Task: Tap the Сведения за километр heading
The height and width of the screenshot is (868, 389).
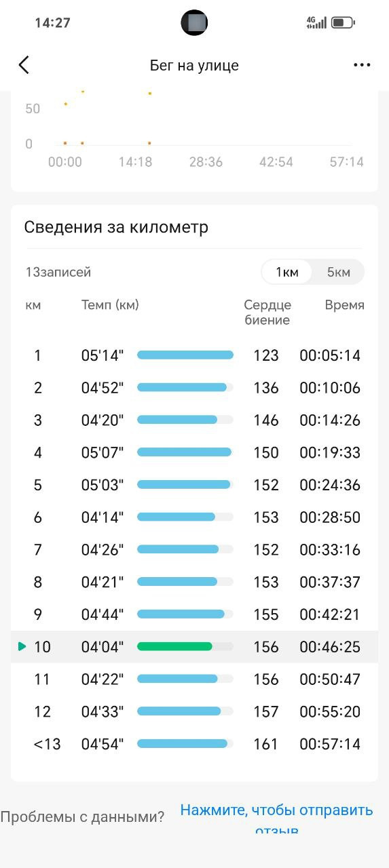Action: point(116,227)
